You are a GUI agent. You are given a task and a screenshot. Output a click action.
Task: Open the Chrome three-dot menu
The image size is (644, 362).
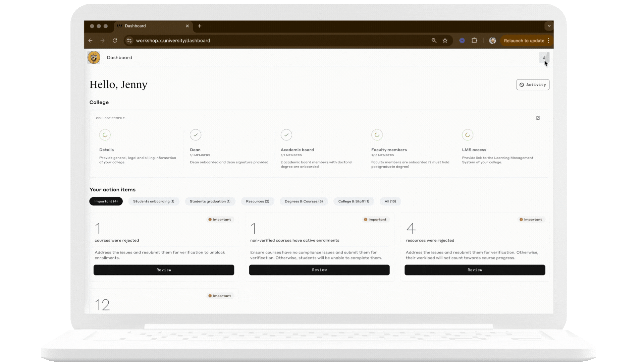[549, 41]
